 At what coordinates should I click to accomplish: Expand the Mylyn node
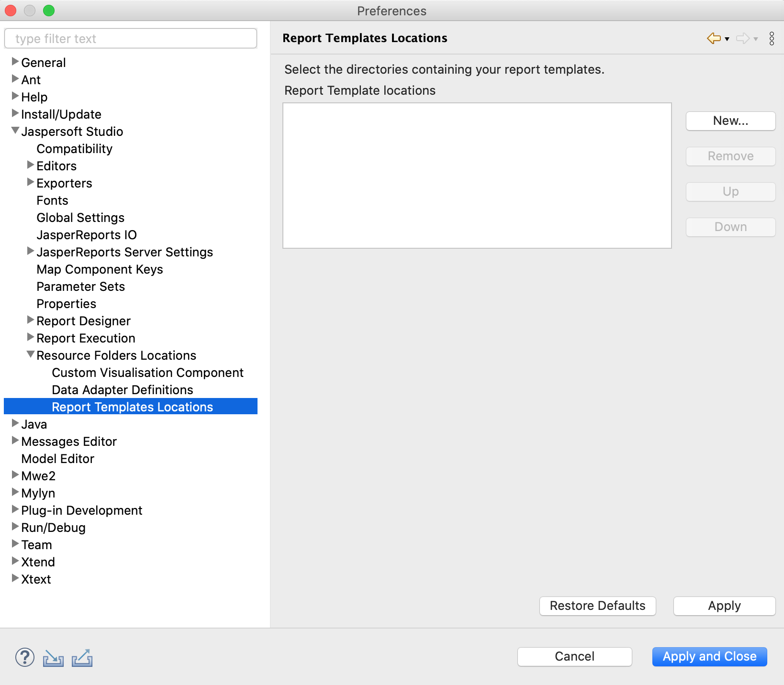click(15, 492)
